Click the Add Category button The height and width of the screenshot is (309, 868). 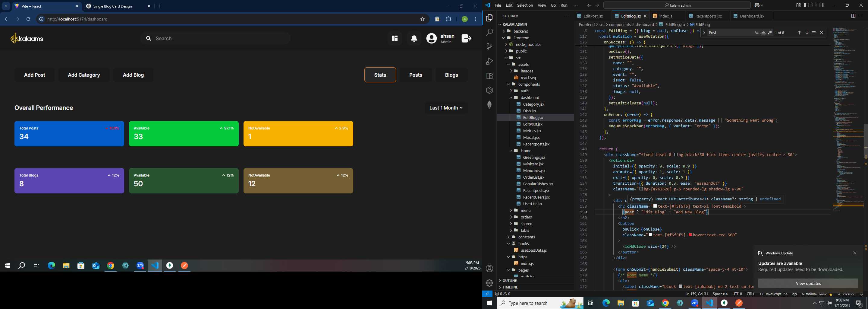[x=84, y=75]
